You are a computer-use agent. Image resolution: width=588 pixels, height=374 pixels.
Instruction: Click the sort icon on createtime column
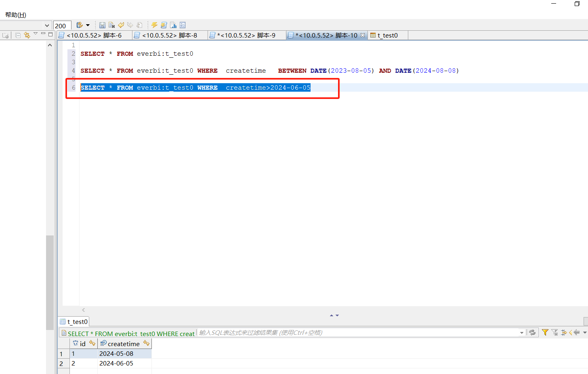click(x=146, y=343)
